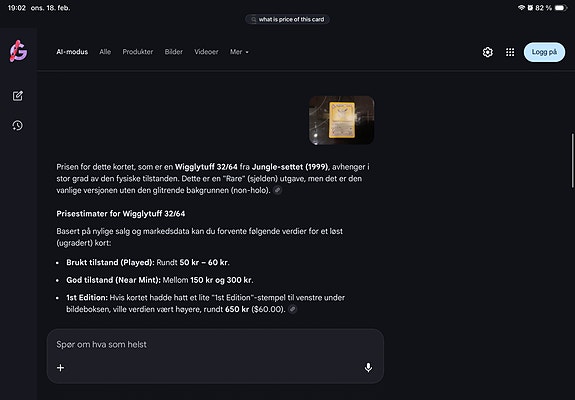Viewport: 575px width, 400px height.
Task: Open the settings gear icon
Action: coord(487,52)
